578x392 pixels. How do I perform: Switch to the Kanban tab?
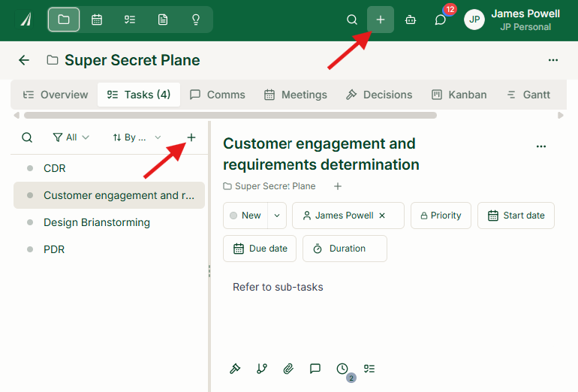coord(459,95)
